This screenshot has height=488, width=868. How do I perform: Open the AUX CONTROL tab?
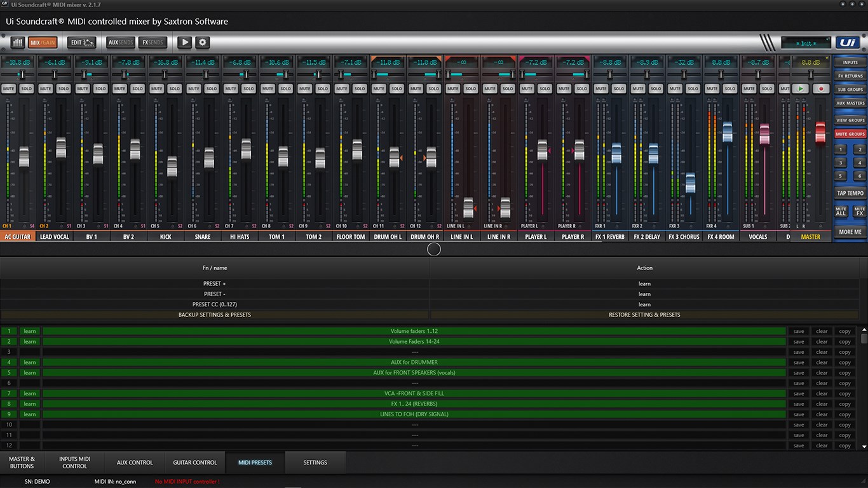click(134, 463)
